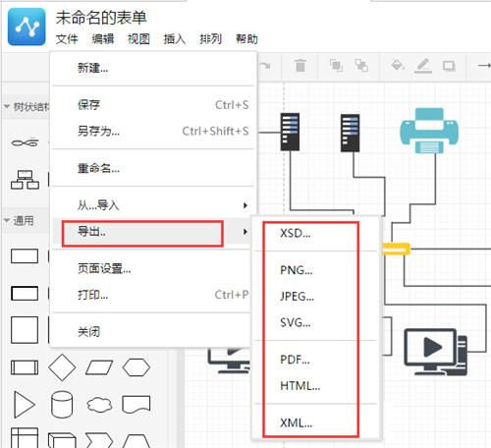491x448 pixels.
Task: Export as XML...
Action: [x=316, y=422]
